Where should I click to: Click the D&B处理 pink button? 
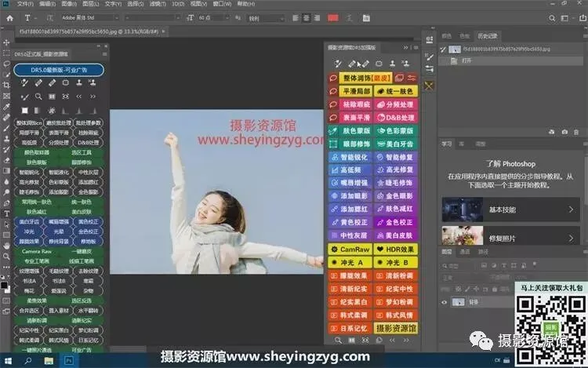tap(396, 118)
